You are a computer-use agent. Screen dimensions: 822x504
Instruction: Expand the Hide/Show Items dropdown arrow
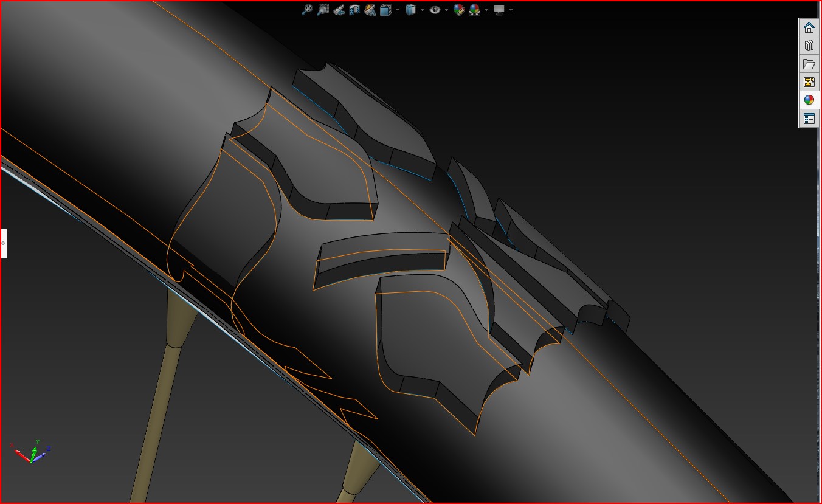click(446, 10)
